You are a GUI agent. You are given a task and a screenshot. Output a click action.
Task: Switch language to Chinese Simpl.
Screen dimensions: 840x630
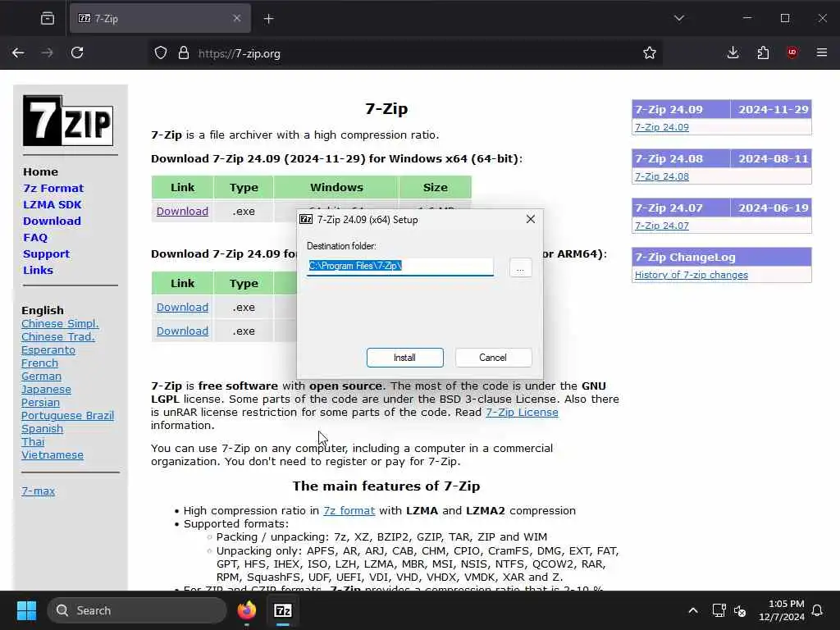(60, 323)
